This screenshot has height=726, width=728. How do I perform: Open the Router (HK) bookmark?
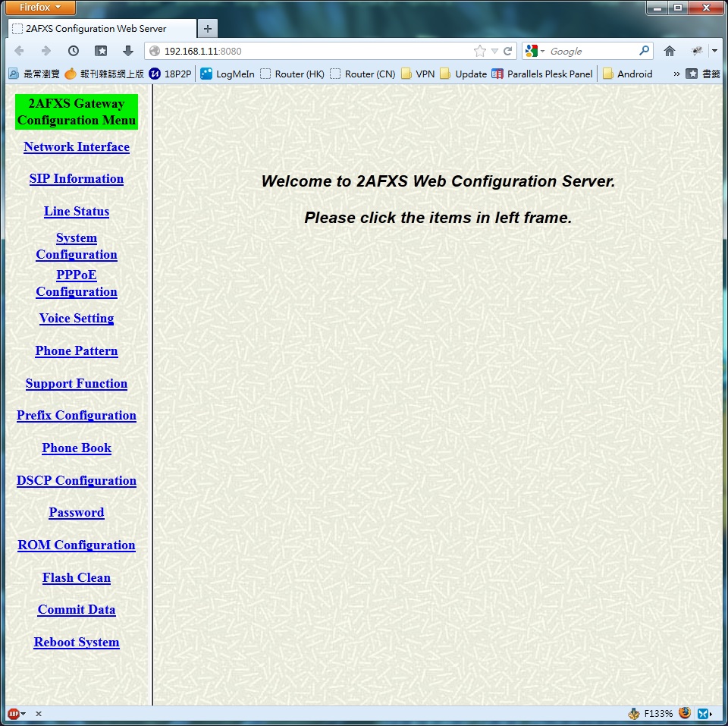point(293,74)
